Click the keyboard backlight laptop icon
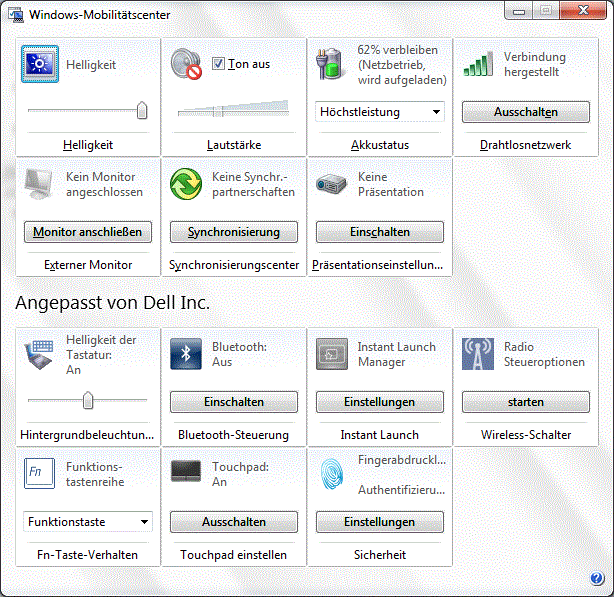Image resolution: width=614 pixels, height=597 pixels. point(39,354)
